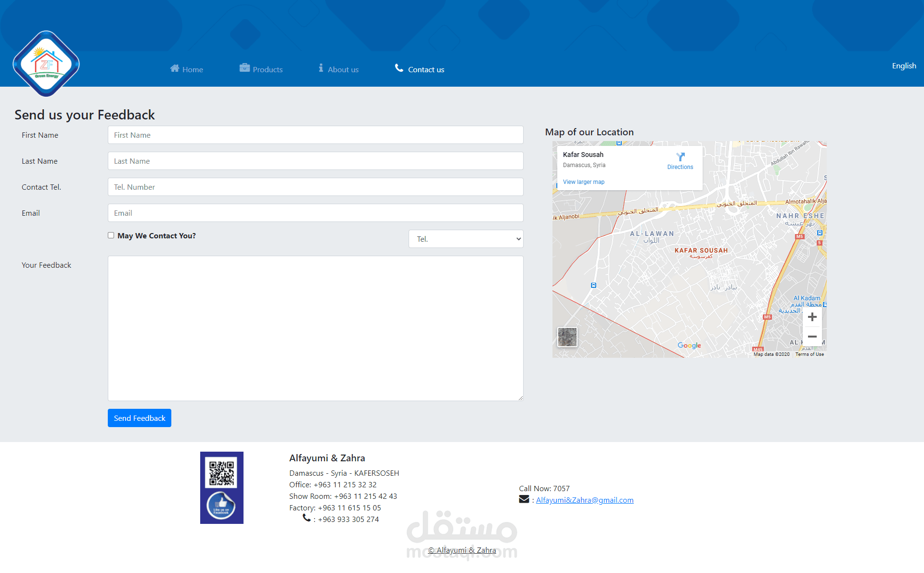This screenshot has width=924, height=573.
Task: Go to the About us page
Action: coord(343,69)
